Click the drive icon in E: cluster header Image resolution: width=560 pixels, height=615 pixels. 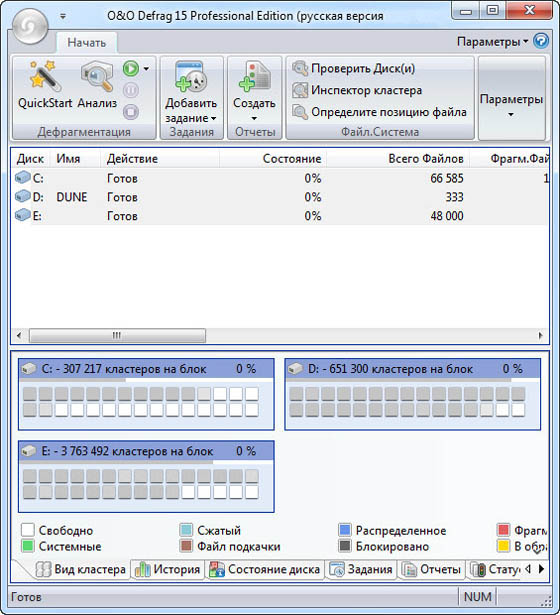coord(29,451)
